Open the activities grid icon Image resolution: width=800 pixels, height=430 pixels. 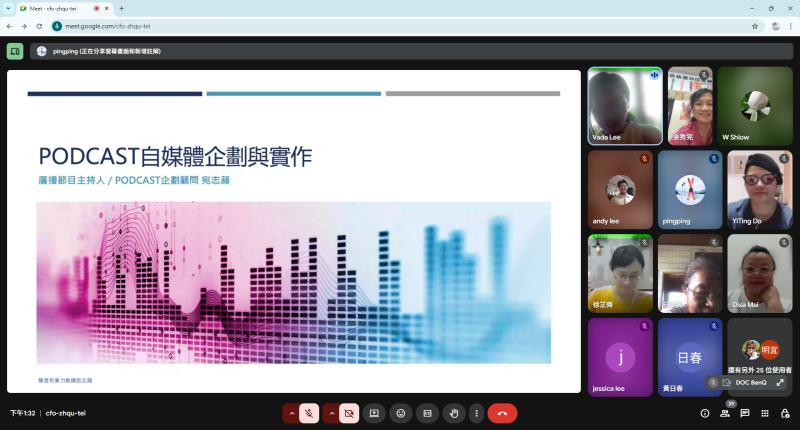click(x=765, y=413)
